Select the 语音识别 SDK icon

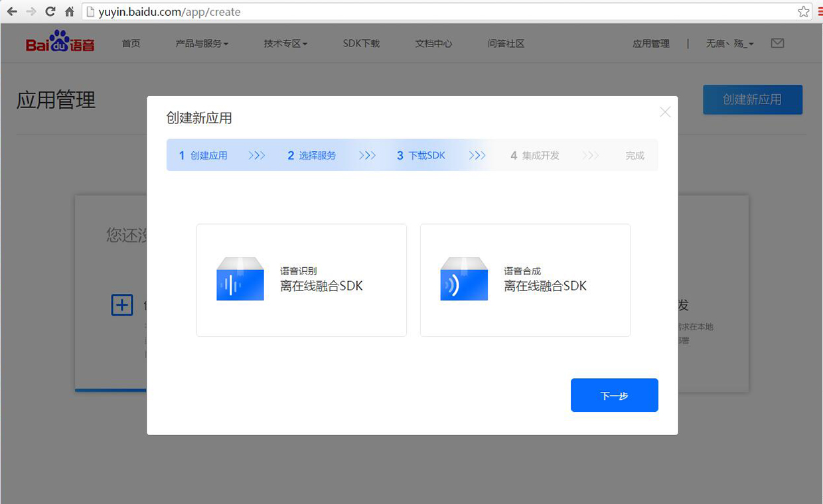pyautogui.click(x=240, y=279)
